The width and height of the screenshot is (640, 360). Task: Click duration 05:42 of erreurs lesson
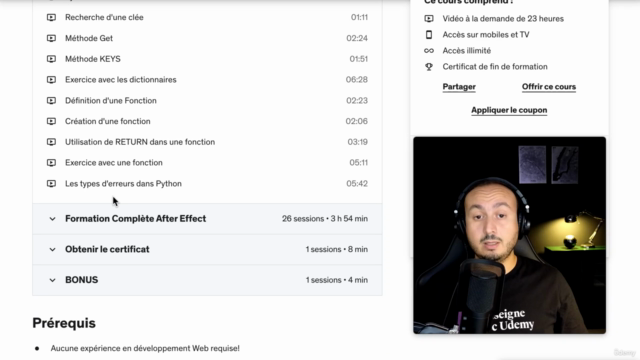[357, 184]
